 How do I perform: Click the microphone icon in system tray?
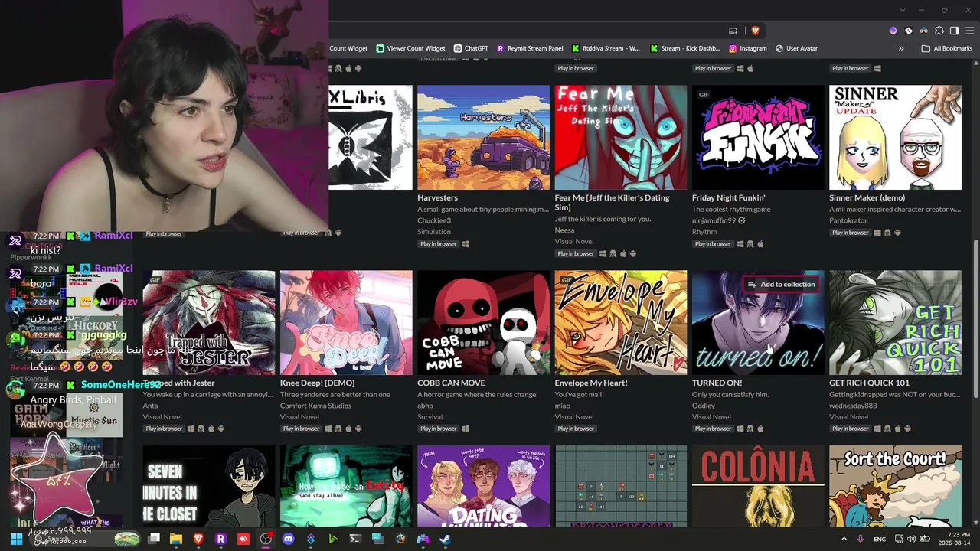point(861,539)
